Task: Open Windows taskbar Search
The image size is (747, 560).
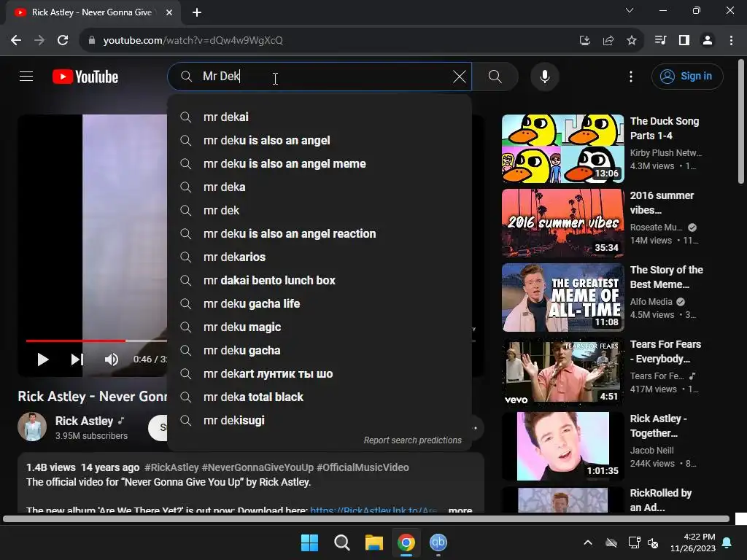Action: [341, 542]
